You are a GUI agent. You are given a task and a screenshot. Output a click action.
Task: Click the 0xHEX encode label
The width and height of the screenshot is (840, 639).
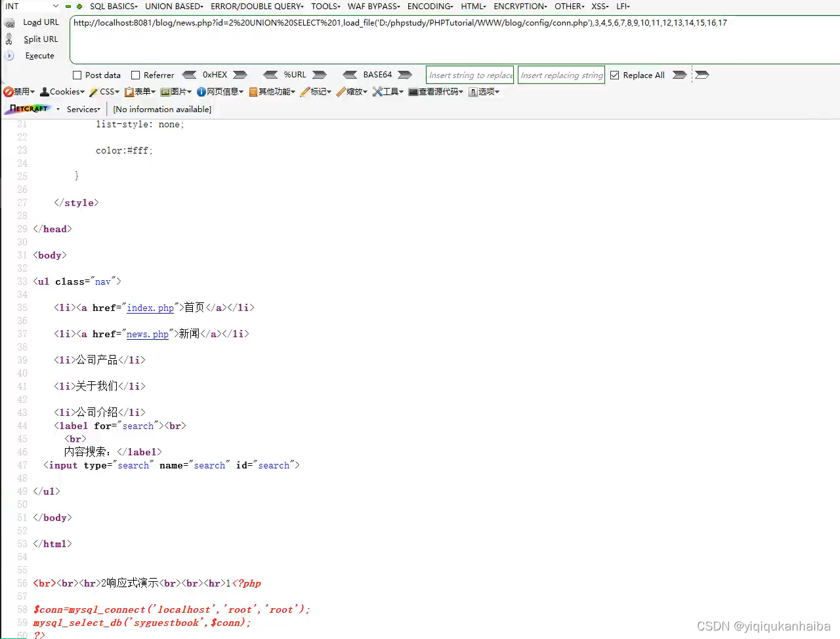pos(215,75)
